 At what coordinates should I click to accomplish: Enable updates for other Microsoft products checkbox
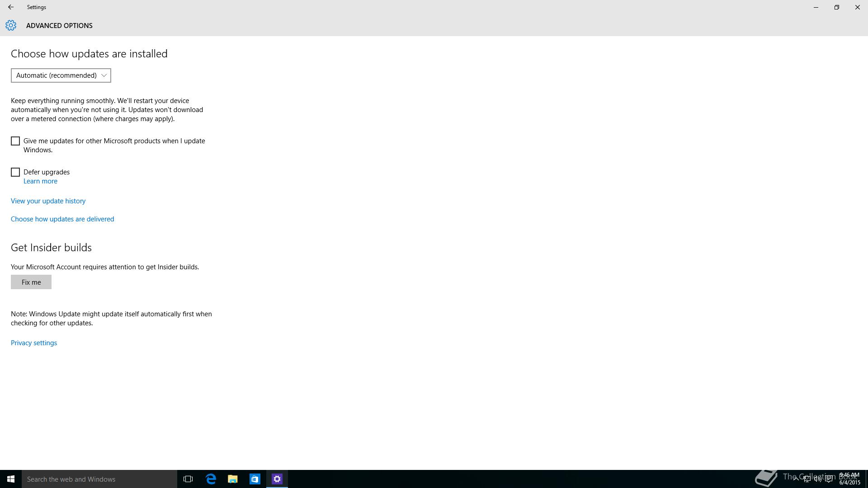(15, 141)
